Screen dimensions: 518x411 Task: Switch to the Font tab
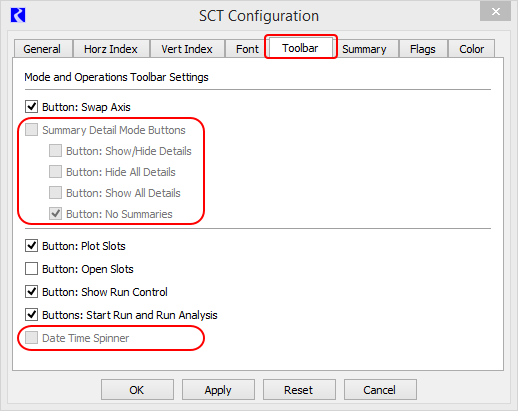tap(247, 49)
